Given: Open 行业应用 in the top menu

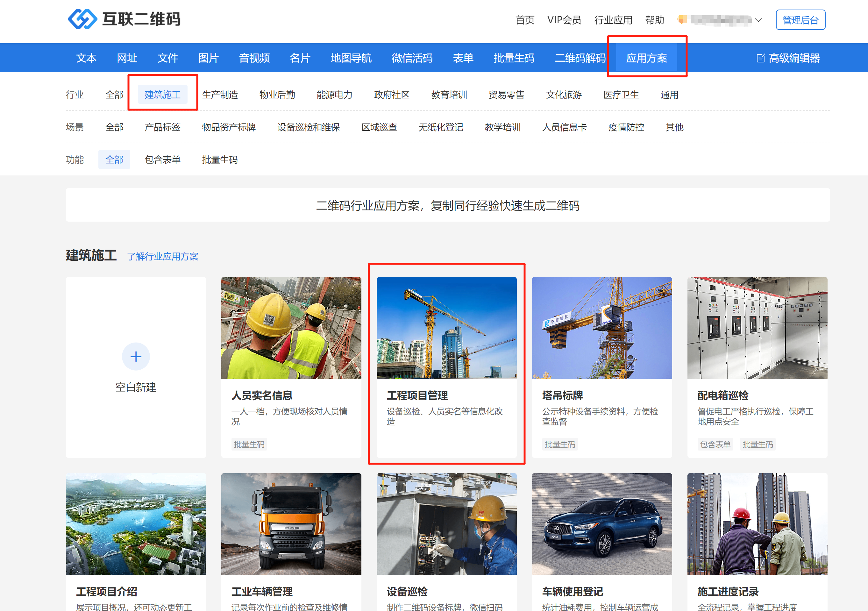Looking at the screenshot, I should click(x=613, y=20).
